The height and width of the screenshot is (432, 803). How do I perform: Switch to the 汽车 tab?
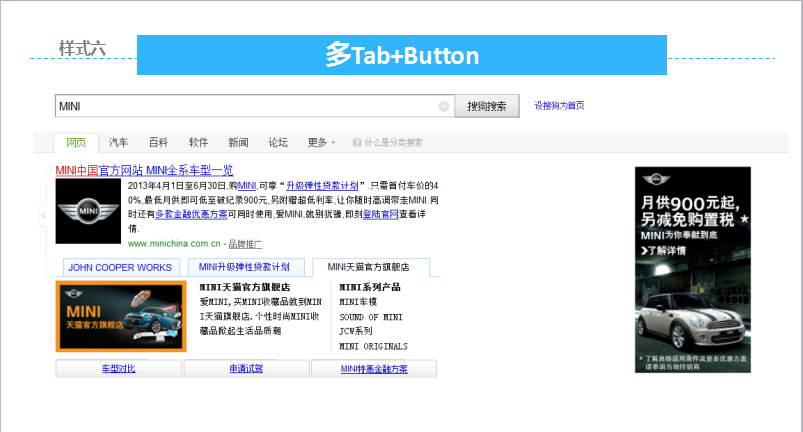point(118,142)
